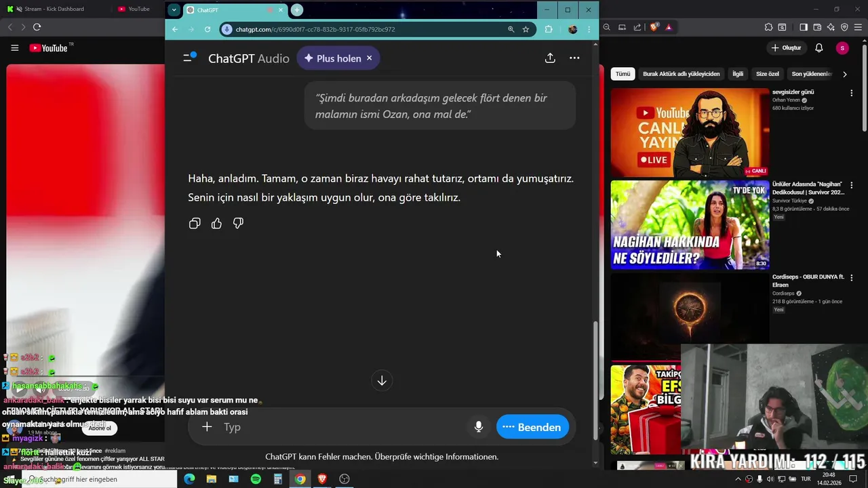Toggle the Brave sidebar panel
The width and height of the screenshot is (868, 488).
(x=803, y=27)
